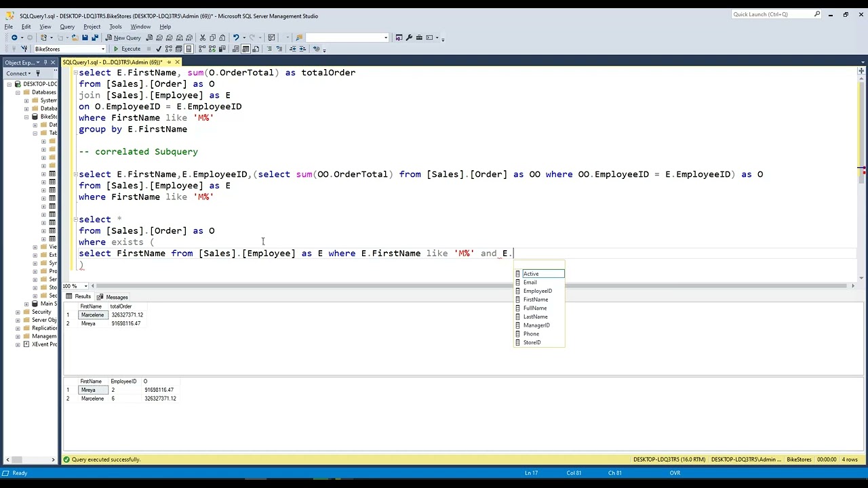Open the BikeStores database dropdown
This screenshot has width=868, height=488.
coord(103,49)
